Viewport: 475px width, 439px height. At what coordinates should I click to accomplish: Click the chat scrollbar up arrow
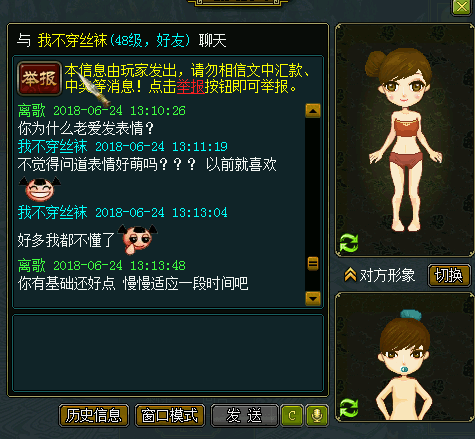[x=313, y=111]
